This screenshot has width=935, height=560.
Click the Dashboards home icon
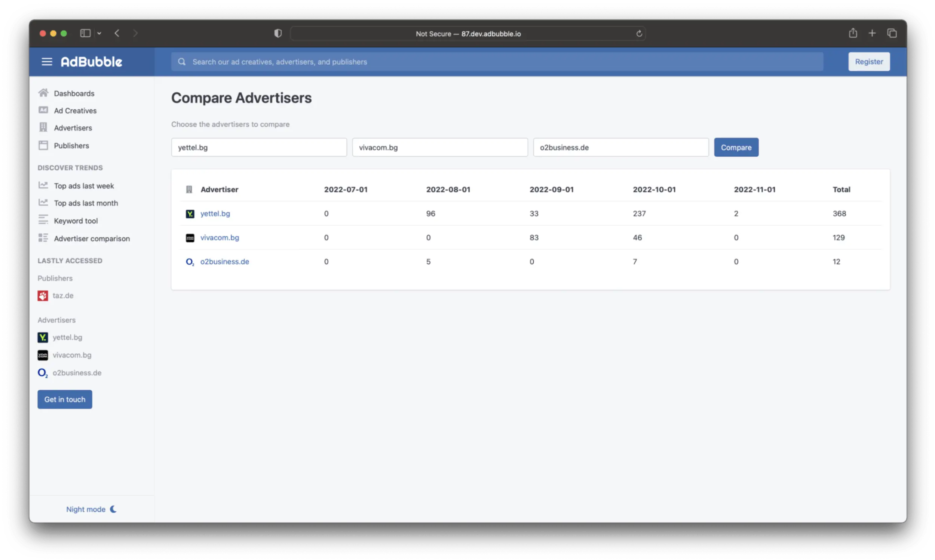[x=43, y=93]
